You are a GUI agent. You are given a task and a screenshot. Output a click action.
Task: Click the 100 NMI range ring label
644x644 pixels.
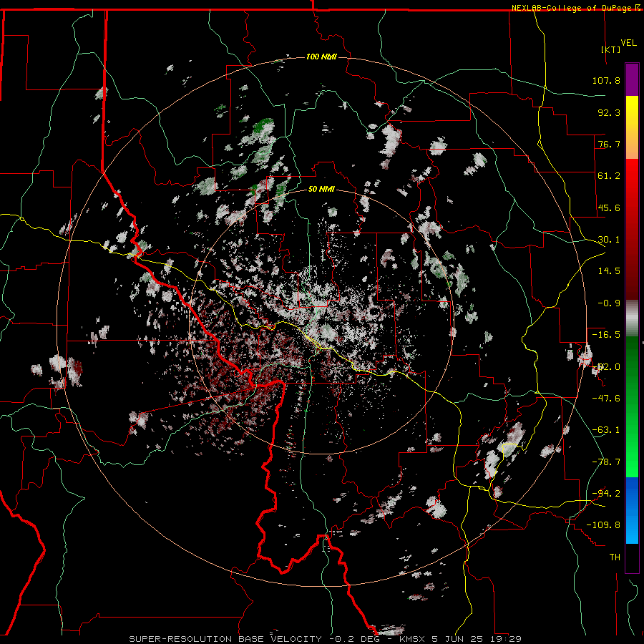[321, 57]
